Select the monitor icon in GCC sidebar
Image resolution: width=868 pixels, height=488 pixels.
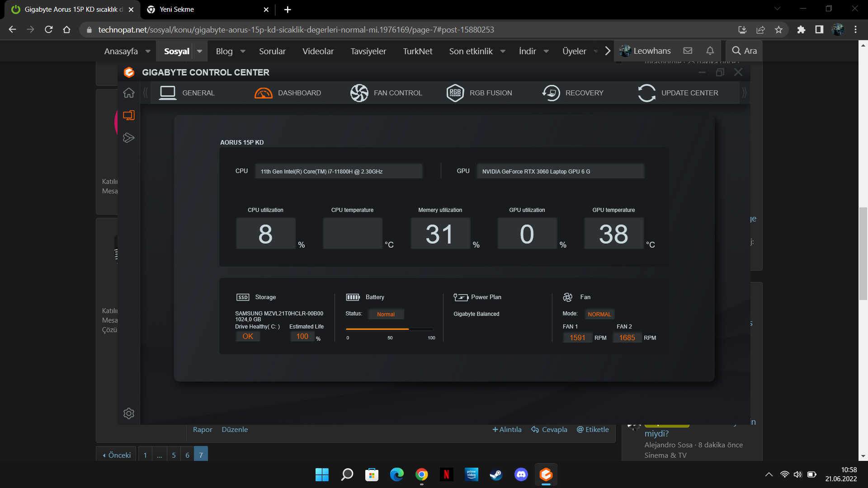tap(129, 115)
